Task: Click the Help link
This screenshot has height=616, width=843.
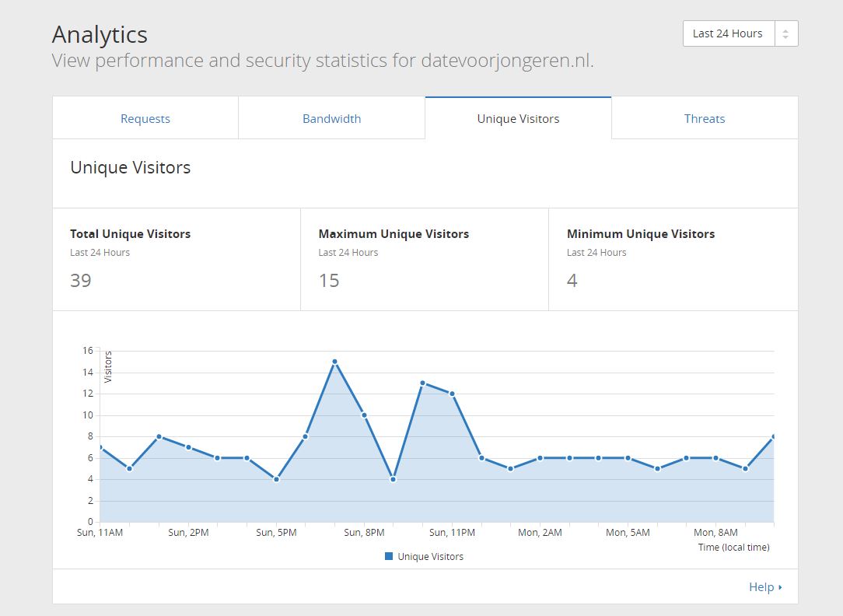Action: (x=761, y=587)
